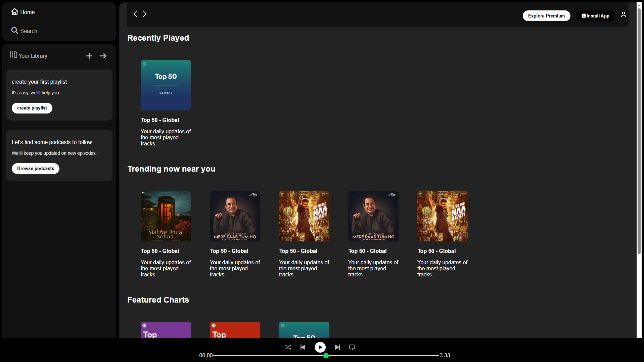Toggle repeat mode
The image size is (644, 362).
[352, 347]
